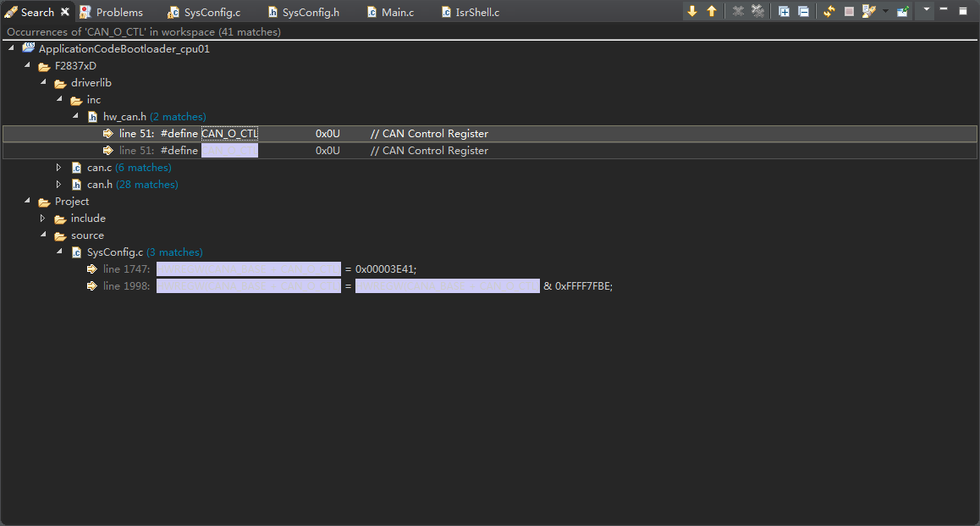The width and height of the screenshot is (980, 526).
Task: Cancel current search stop icon
Action: coord(849,11)
